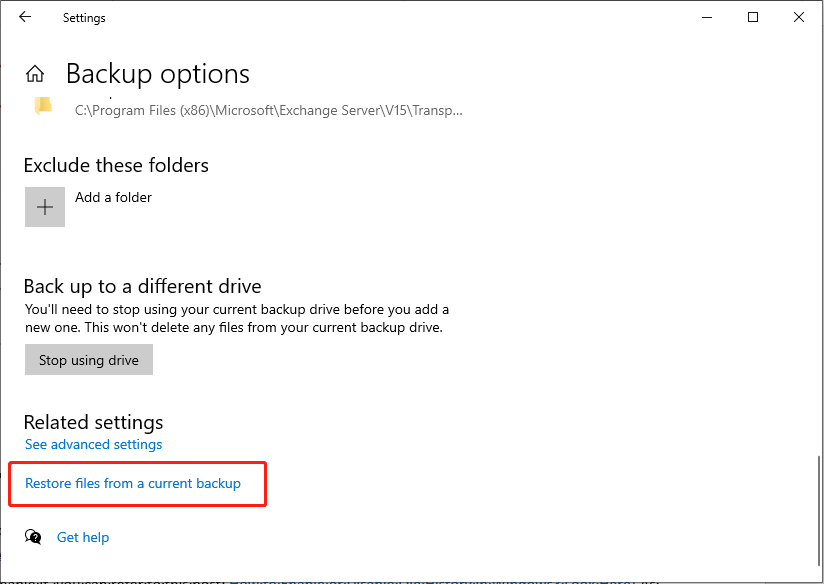Open See advanced settings
824x584 pixels.
(93, 444)
